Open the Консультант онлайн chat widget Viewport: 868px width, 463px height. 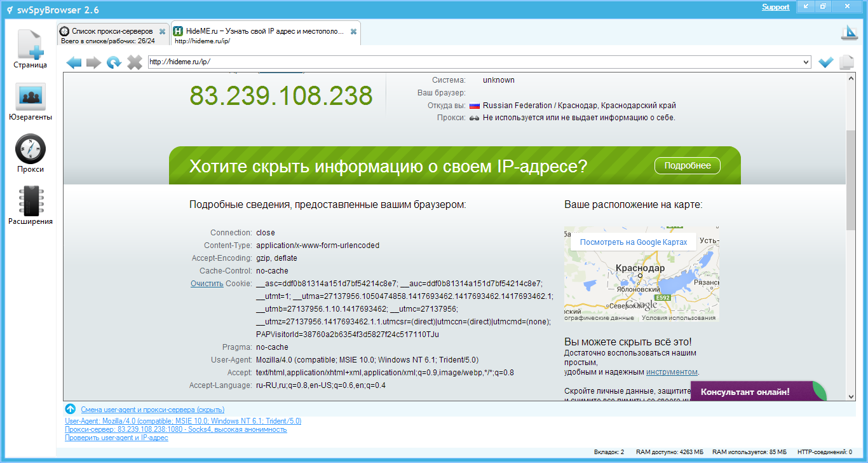coord(758,392)
